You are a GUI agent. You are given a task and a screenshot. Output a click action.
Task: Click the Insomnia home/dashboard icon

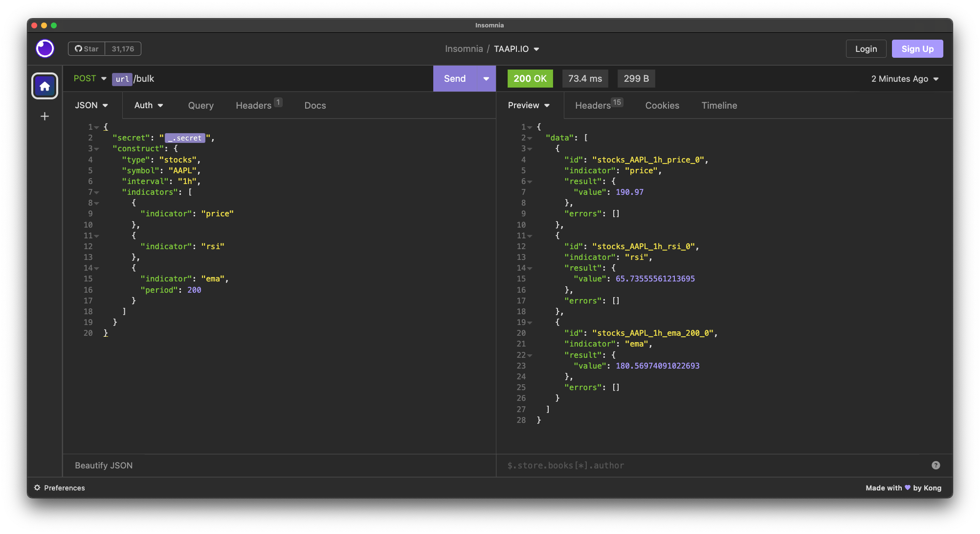click(45, 86)
